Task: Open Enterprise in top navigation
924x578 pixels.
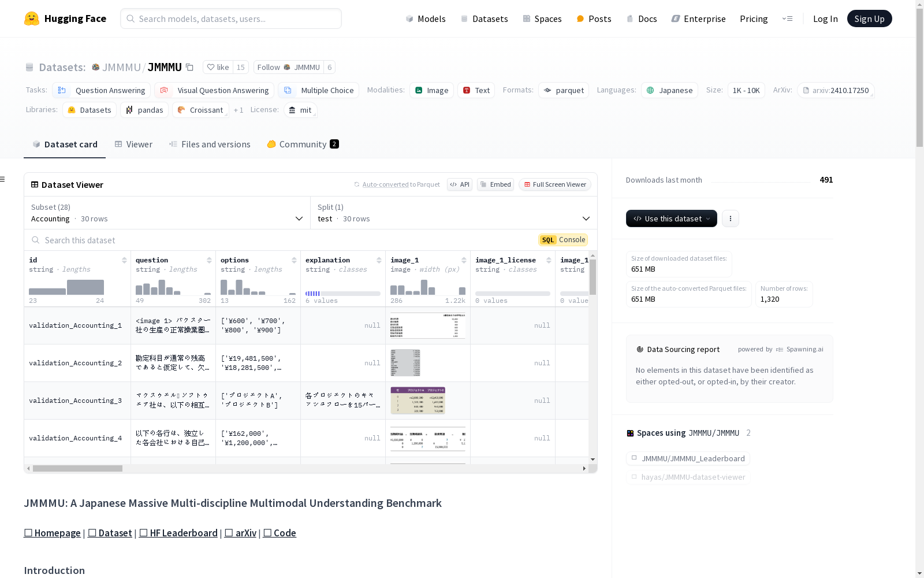Action: coord(698,18)
